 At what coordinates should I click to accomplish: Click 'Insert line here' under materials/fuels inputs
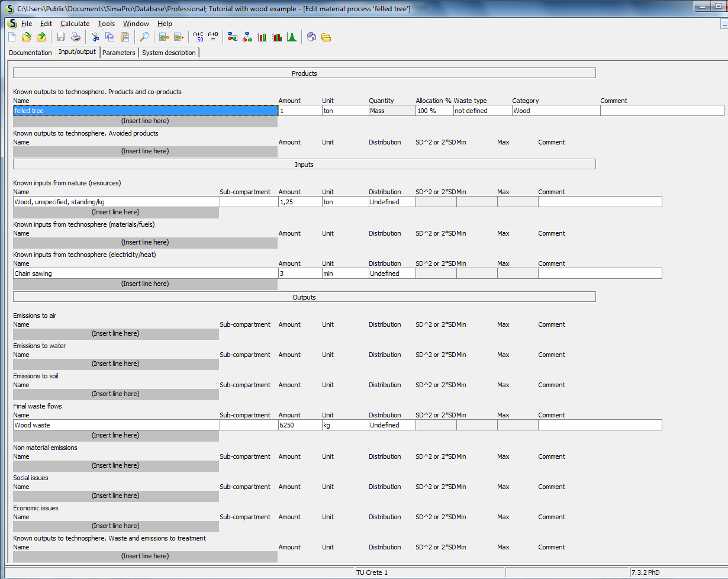[145, 242]
